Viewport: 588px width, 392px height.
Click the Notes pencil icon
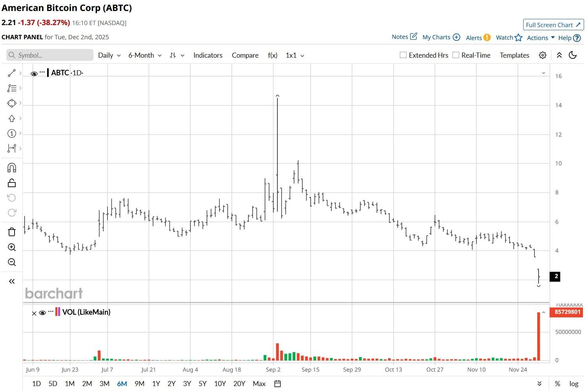pyautogui.click(x=414, y=36)
